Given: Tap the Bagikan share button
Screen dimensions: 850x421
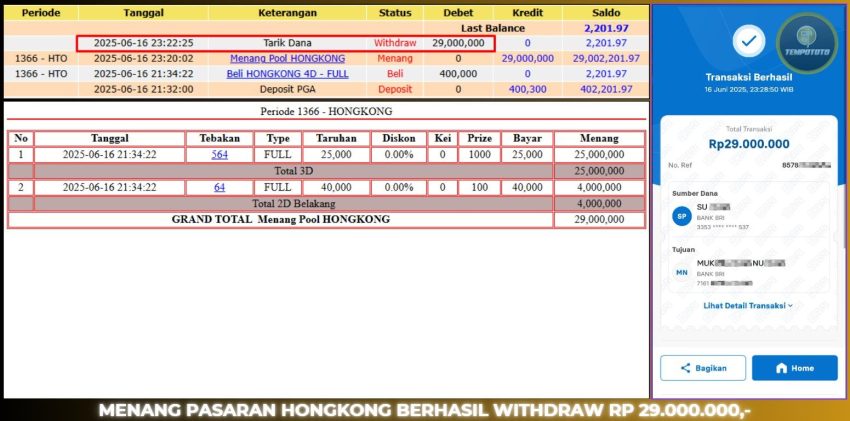Looking at the screenshot, I should pyautogui.click(x=703, y=368).
